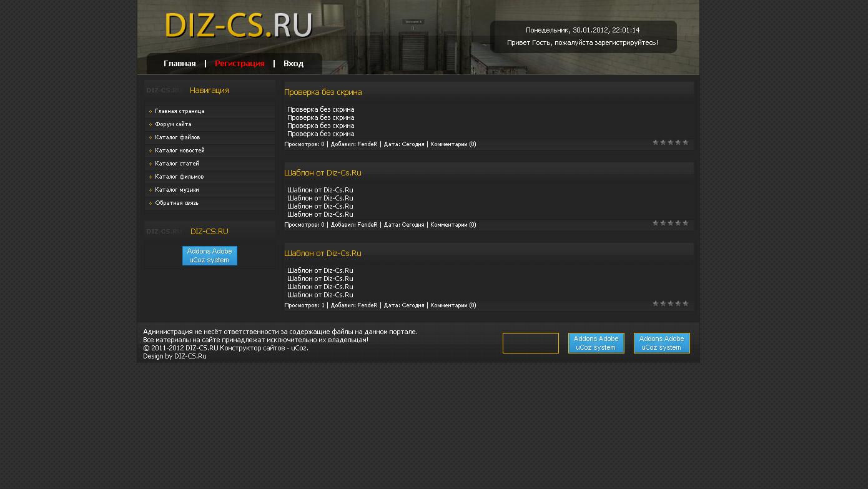Click the Навигация sidebar block heading
This screenshot has height=489, width=868.
click(209, 91)
